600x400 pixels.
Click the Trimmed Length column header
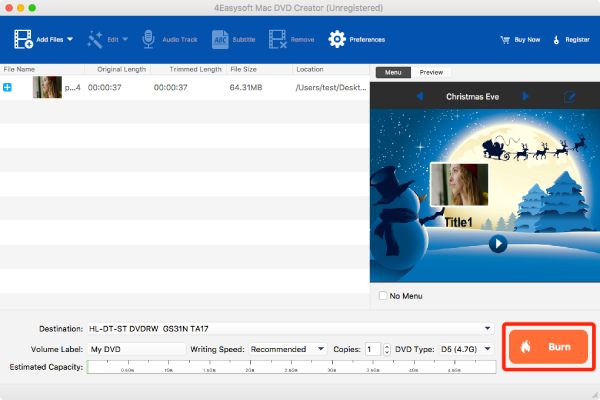(196, 69)
